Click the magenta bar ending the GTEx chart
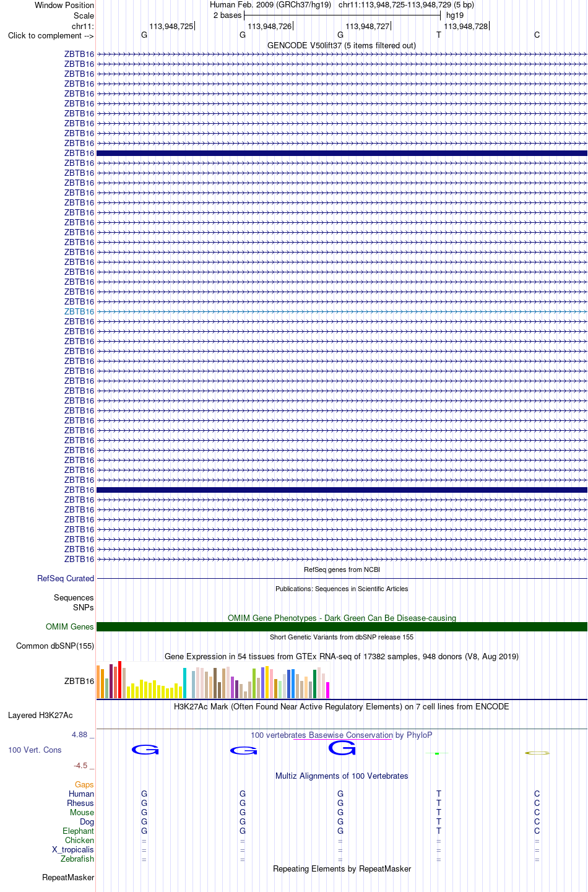Image resolution: width=588 pixels, height=892 pixels. coord(327,690)
